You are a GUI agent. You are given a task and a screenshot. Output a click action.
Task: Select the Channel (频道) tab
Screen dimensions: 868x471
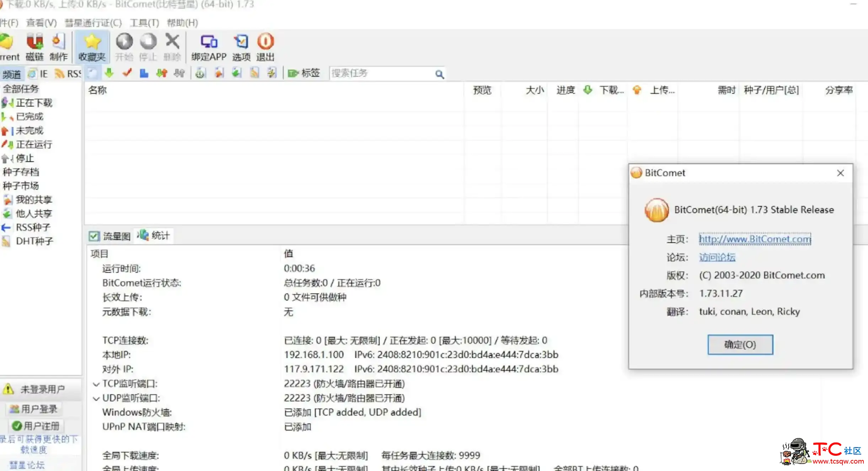coord(12,74)
